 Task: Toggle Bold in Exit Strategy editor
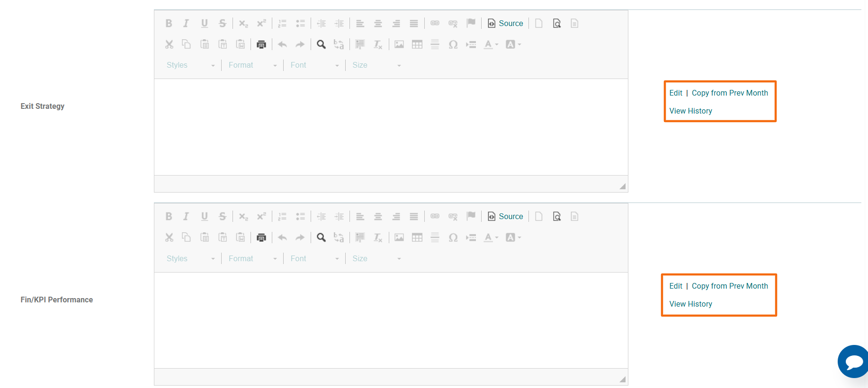point(169,24)
